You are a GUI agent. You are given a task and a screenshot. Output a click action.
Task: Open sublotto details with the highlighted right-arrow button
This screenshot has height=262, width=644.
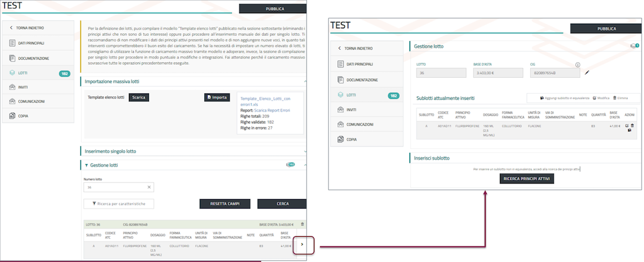[302, 245]
